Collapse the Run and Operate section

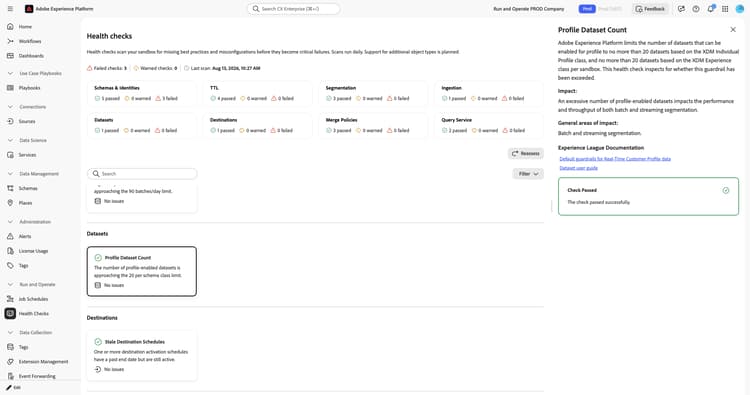(x=10, y=285)
